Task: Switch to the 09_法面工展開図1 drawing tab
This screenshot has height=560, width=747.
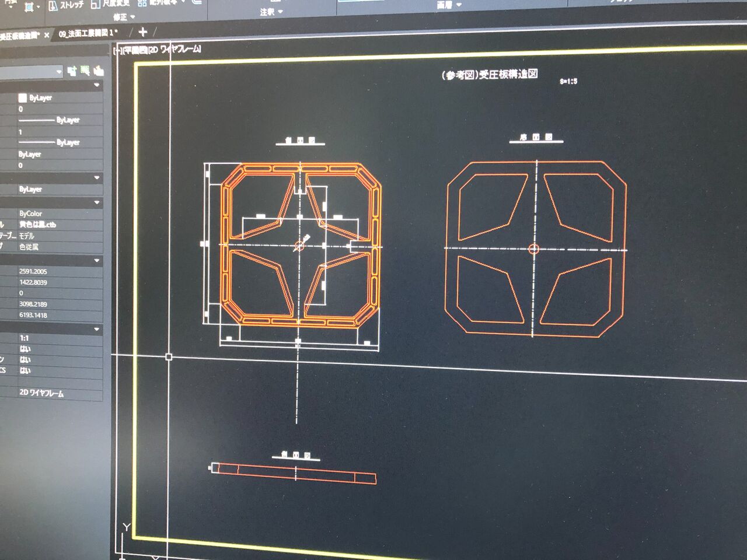Action: click(x=88, y=33)
